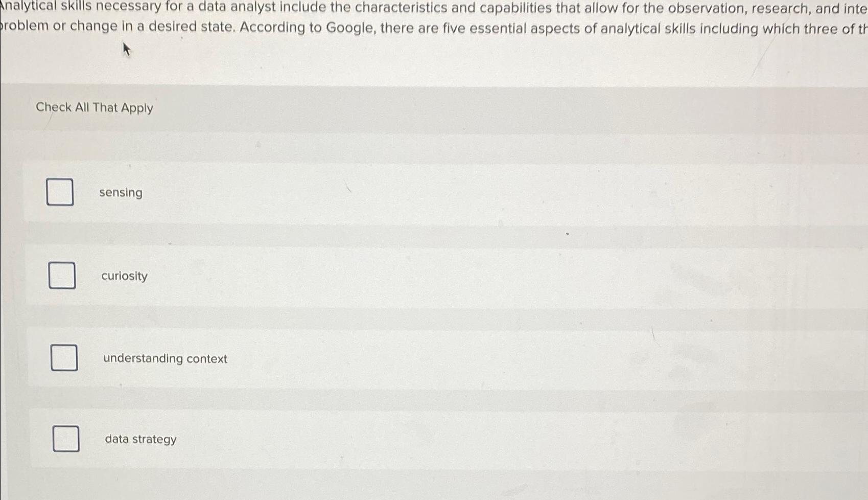
Task: Click the sensing label text
Action: 121,193
